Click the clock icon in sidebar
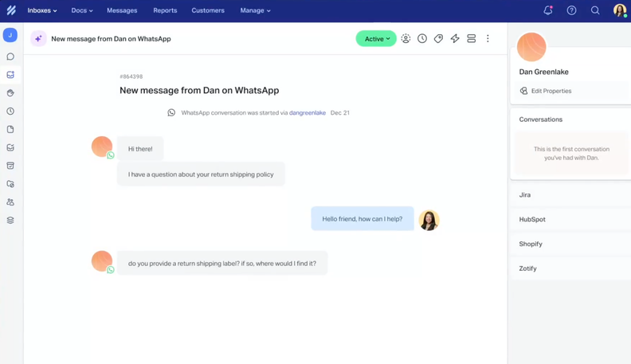Viewport: 631px width, 364px height. pyautogui.click(x=10, y=111)
